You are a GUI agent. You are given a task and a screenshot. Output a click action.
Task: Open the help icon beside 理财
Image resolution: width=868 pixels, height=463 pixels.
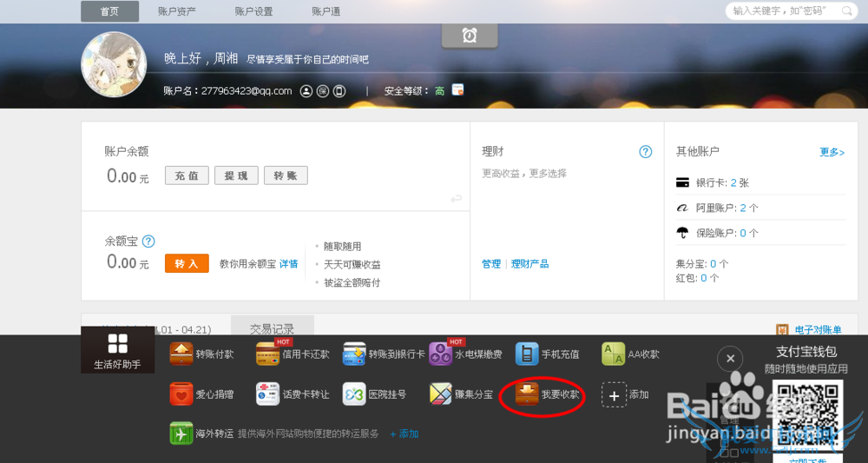coord(646,151)
